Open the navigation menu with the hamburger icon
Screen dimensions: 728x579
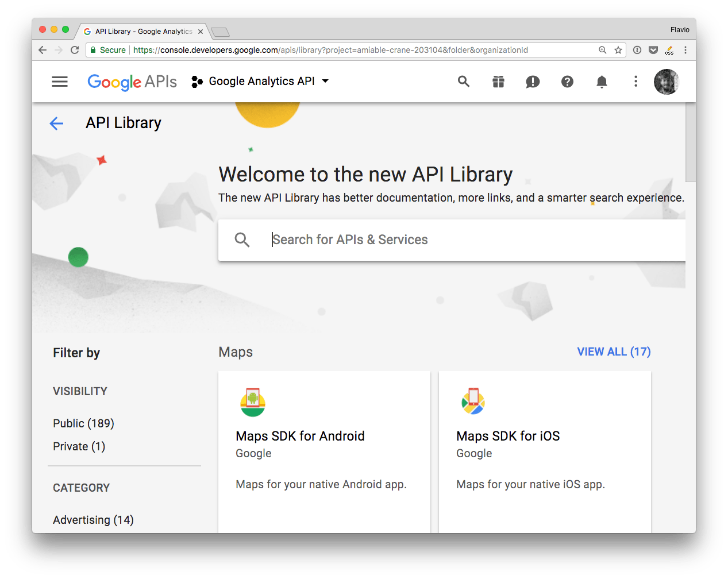(59, 81)
